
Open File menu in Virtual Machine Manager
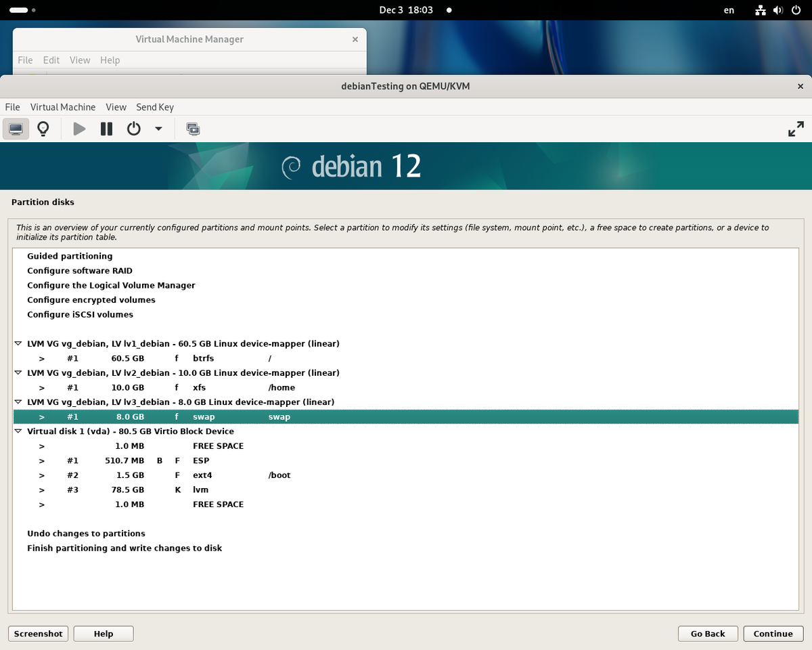25,60
